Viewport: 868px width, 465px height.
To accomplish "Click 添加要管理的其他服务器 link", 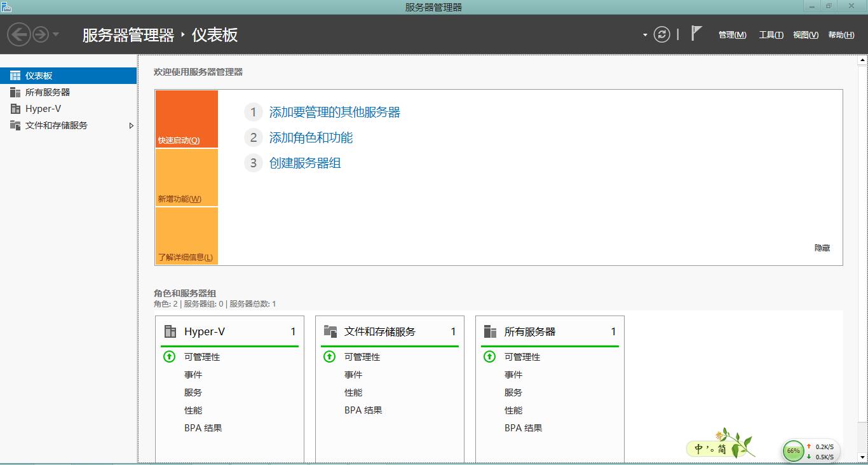I will click(334, 113).
